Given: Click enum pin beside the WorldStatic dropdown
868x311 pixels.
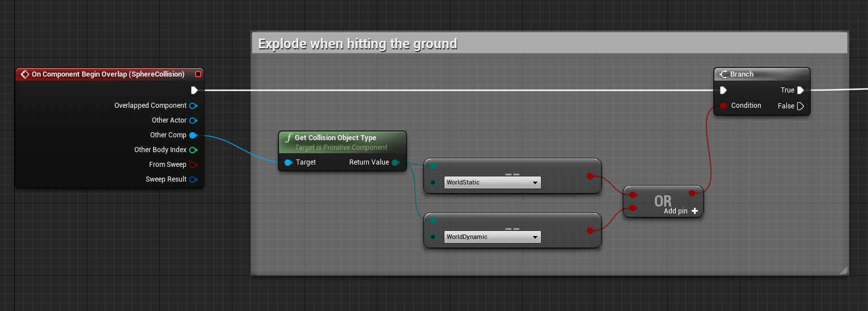Looking at the screenshot, I should click(x=433, y=182).
